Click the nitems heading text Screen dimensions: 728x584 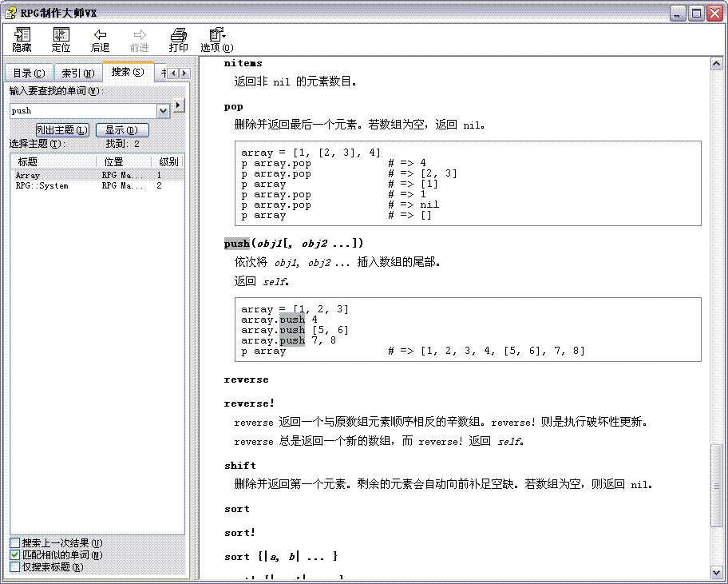point(243,63)
